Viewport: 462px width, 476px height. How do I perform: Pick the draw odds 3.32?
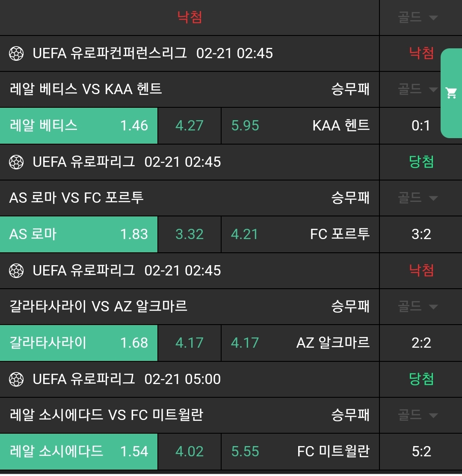click(189, 234)
